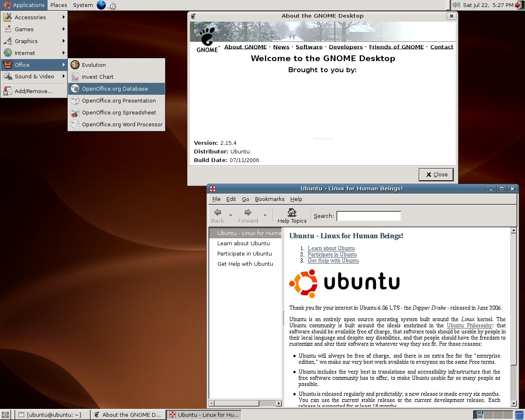
Task: Switch to About the GNOME Desktop taskbar button
Action: pos(128,415)
